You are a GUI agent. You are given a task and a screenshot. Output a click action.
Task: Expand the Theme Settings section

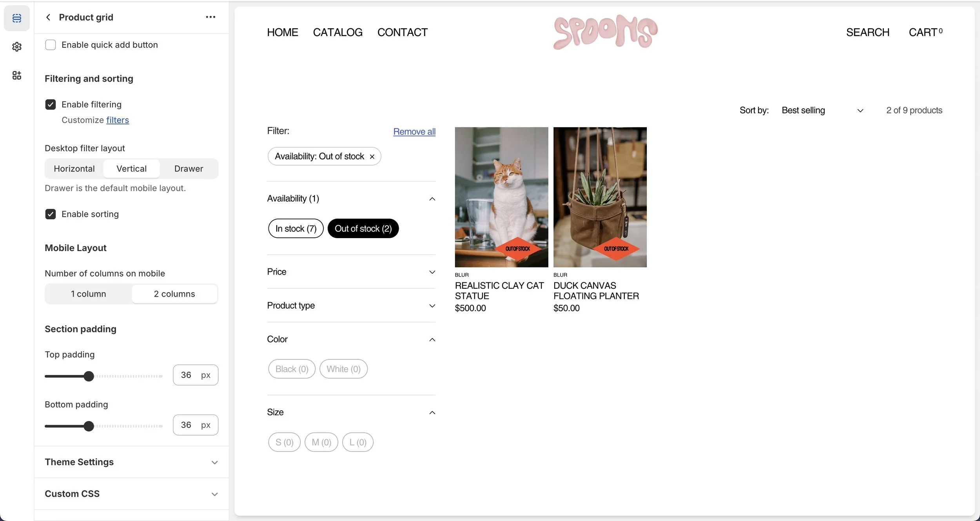(131, 462)
